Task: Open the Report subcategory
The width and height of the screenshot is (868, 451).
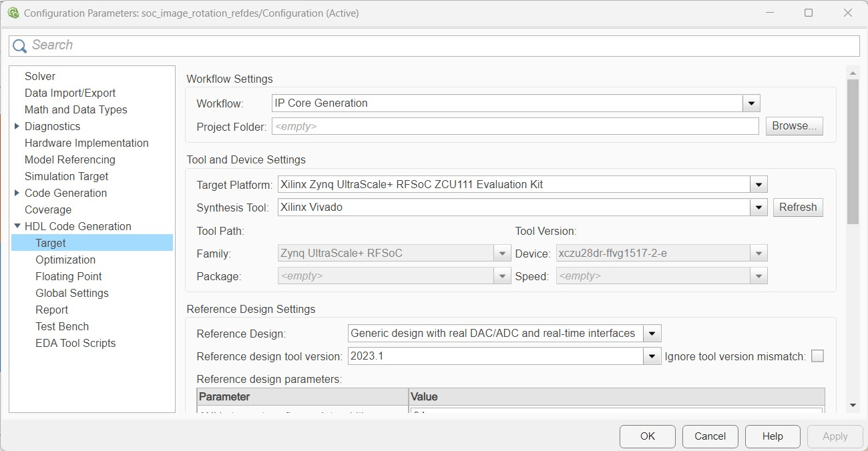Action: (x=52, y=310)
